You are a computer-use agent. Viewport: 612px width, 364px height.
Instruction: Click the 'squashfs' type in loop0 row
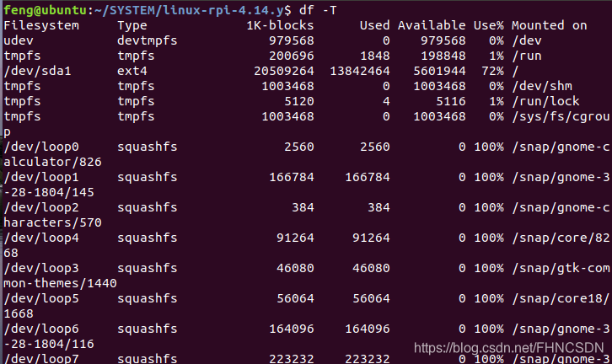(148, 147)
